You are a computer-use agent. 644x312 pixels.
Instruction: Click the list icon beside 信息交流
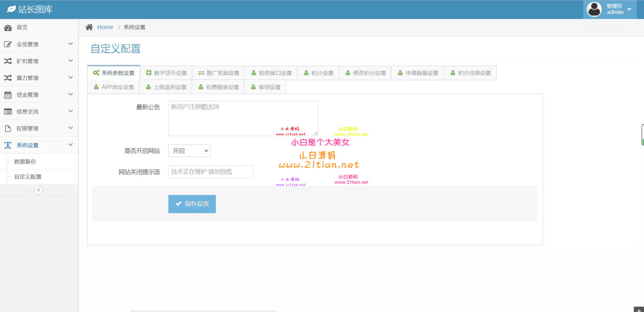pos(8,112)
